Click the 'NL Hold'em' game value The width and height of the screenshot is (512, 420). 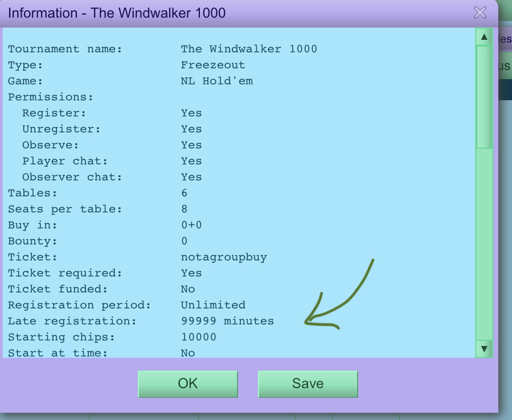click(x=216, y=81)
